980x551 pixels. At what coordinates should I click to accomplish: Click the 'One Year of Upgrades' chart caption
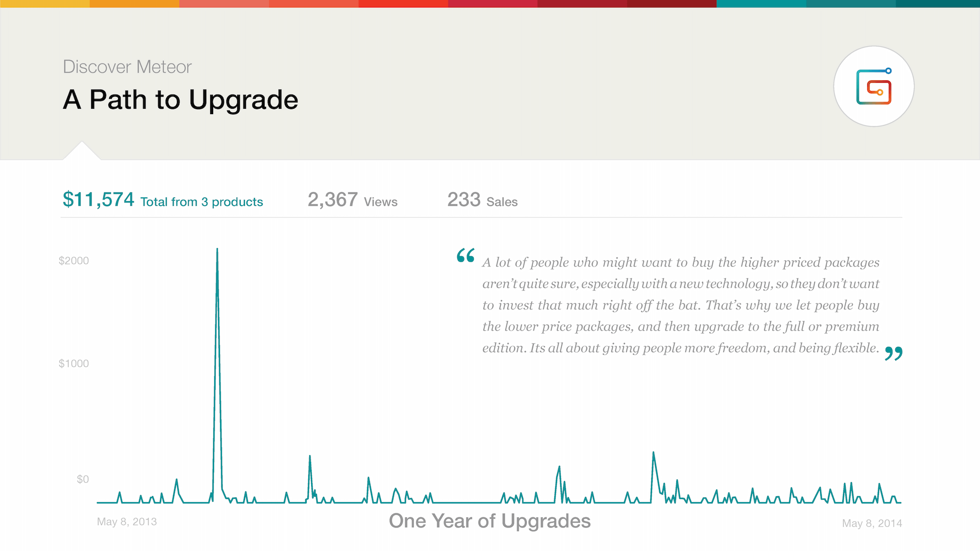[490, 521]
